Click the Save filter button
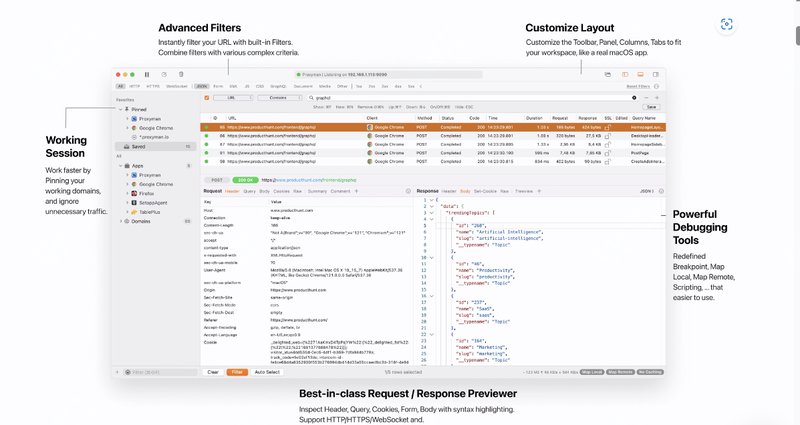 652,106
